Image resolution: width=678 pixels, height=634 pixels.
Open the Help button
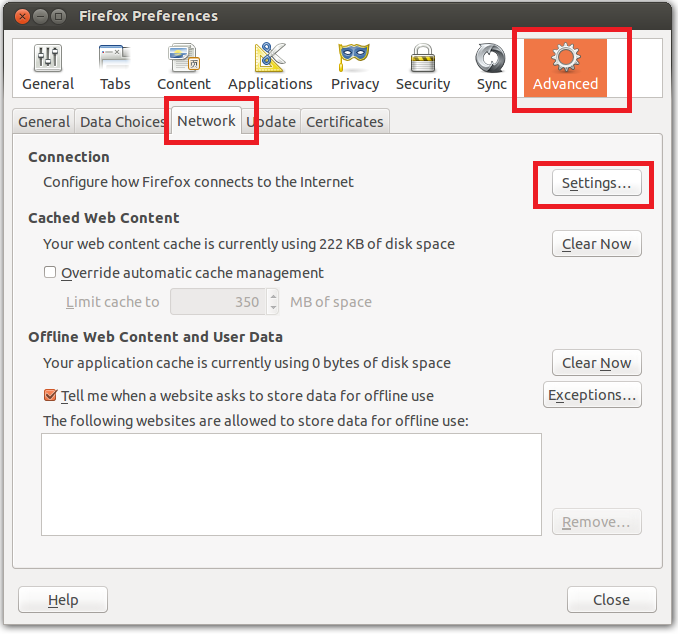tap(63, 600)
